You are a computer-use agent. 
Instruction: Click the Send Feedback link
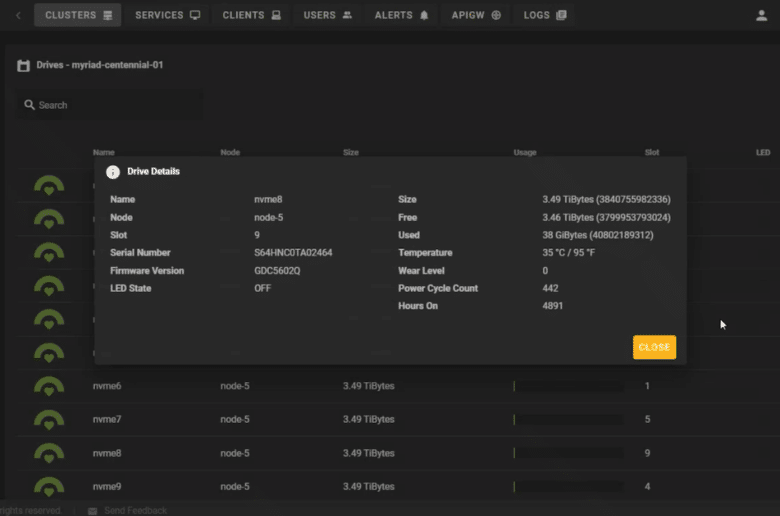135,511
